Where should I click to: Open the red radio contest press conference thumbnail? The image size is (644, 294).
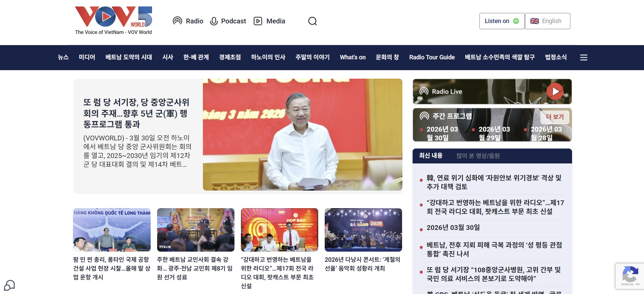click(x=280, y=230)
